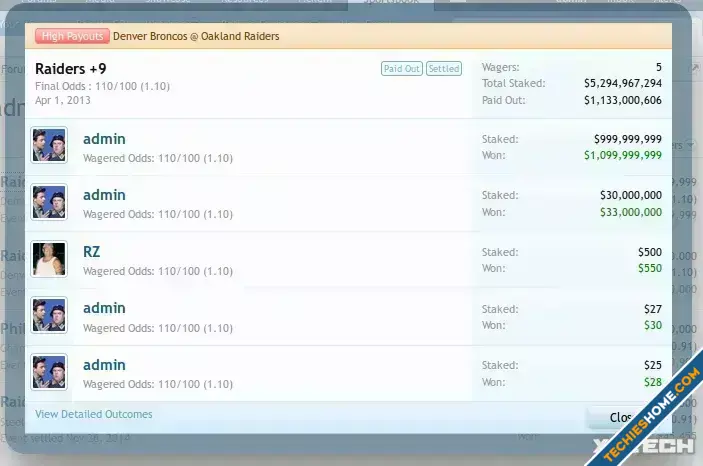The image size is (703, 466).
Task: Select Won amount $1,099,999,999
Action: 623,155
